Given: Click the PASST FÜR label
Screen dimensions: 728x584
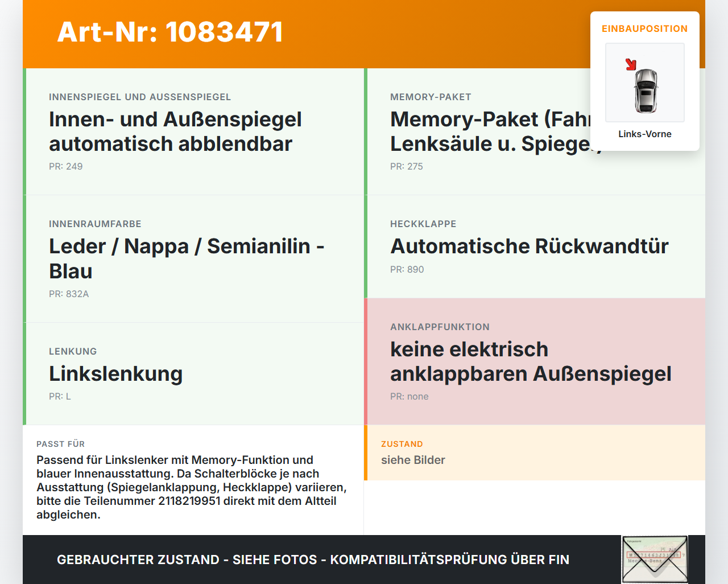Looking at the screenshot, I should point(60,444).
